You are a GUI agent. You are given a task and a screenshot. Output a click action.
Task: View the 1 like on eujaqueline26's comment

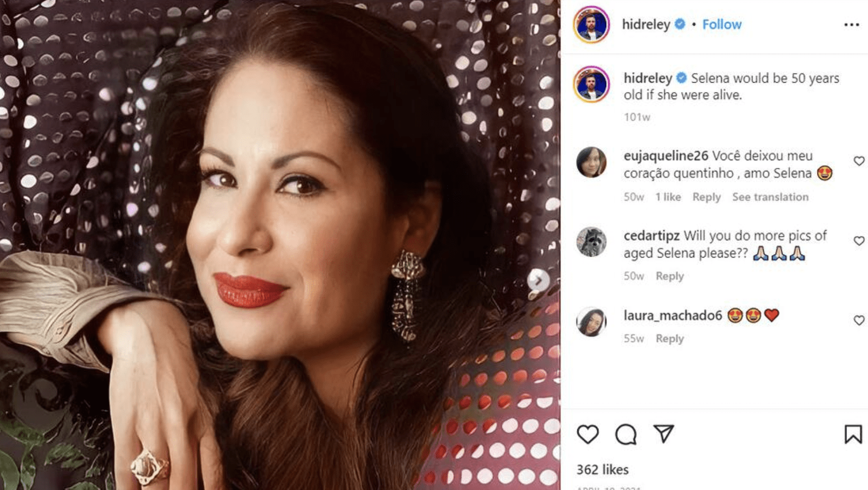coord(668,197)
